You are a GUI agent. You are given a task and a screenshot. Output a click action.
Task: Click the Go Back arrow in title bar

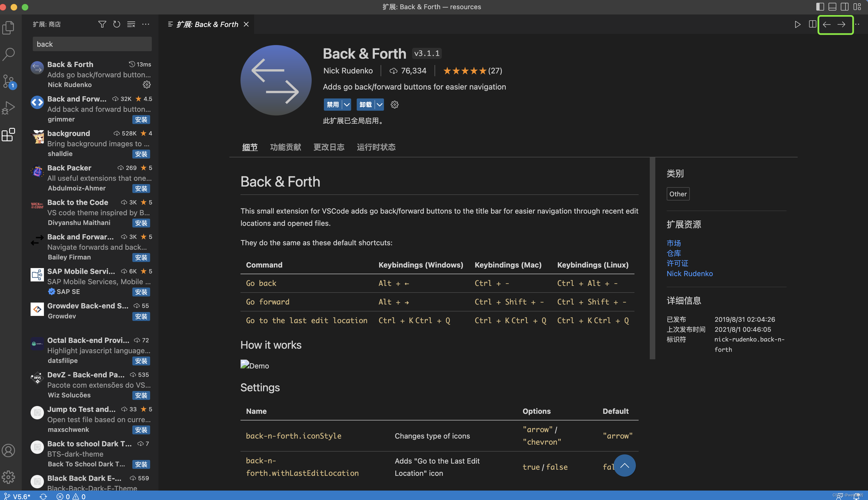(827, 24)
